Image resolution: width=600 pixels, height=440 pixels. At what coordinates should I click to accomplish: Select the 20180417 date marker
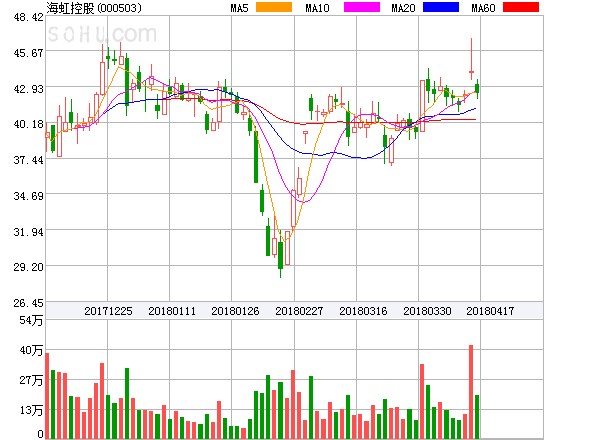(490, 311)
